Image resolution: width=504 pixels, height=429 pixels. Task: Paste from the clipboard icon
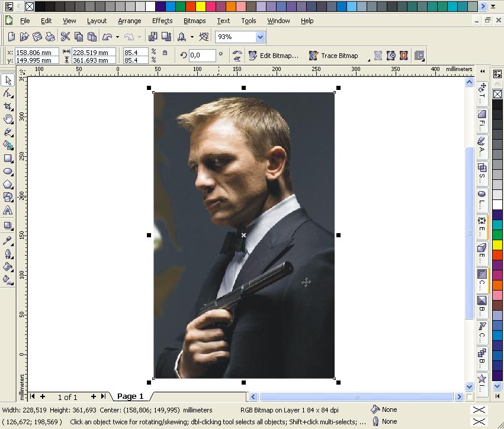click(x=92, y=37)
